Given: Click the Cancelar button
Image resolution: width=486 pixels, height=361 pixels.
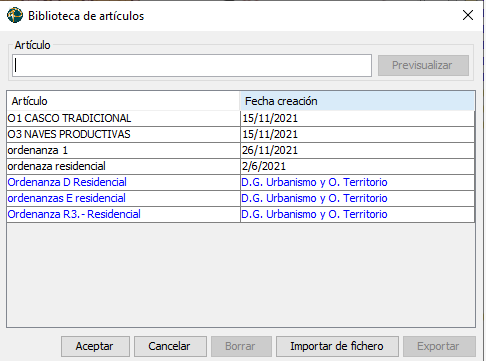Looking at the screenshot, I should pyautogui.click(x=170, y=346).
